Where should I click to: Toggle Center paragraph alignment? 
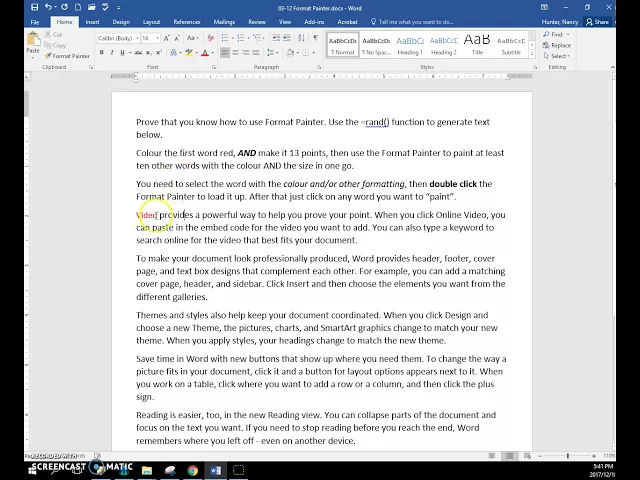pos(236,53)
